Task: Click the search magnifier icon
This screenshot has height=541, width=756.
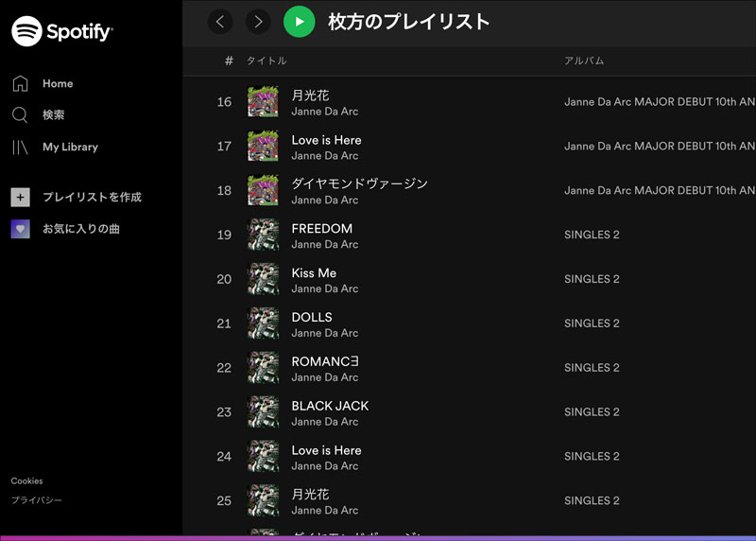Action: tap(20, 115)
